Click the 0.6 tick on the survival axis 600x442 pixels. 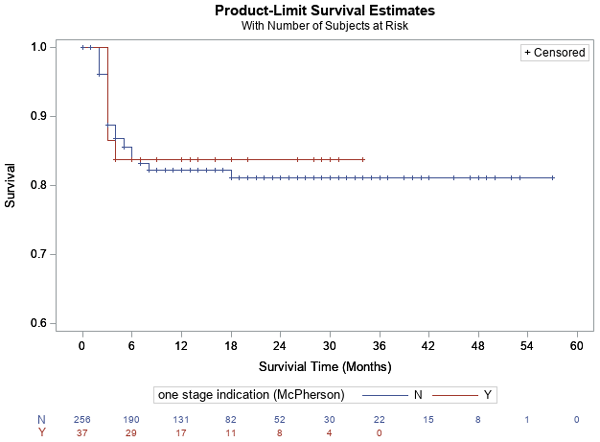tap(39, 323)
